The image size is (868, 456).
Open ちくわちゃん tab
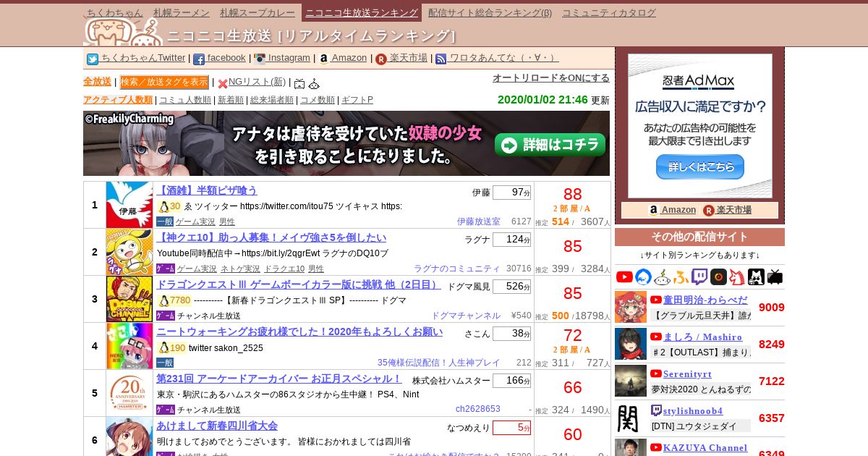pyautogui.click(x=115, y=12)
